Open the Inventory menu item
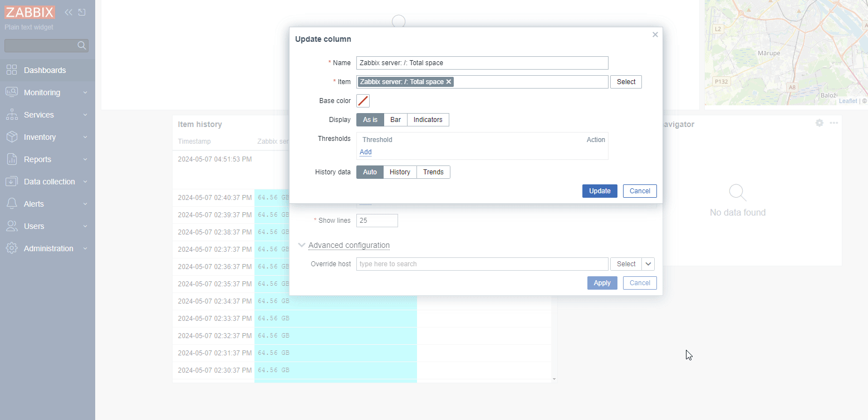The height and width of the screenshot is (420, 868). 47,137
